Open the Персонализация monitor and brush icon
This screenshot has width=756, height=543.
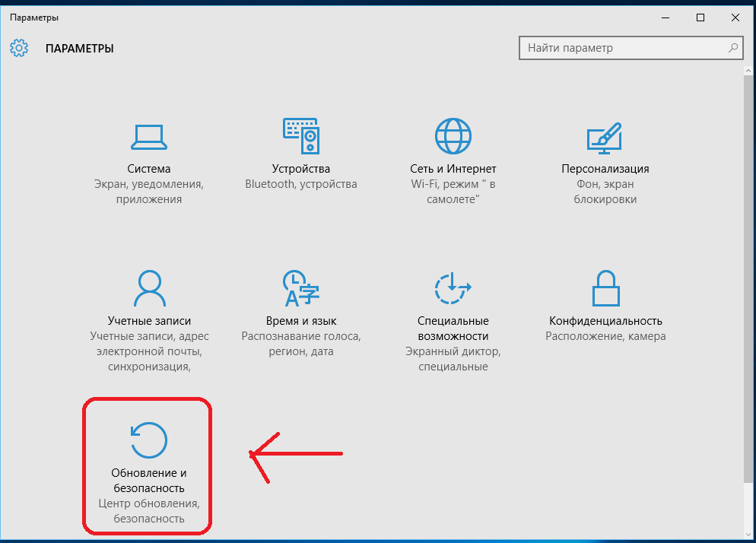[x=605, y=137]
